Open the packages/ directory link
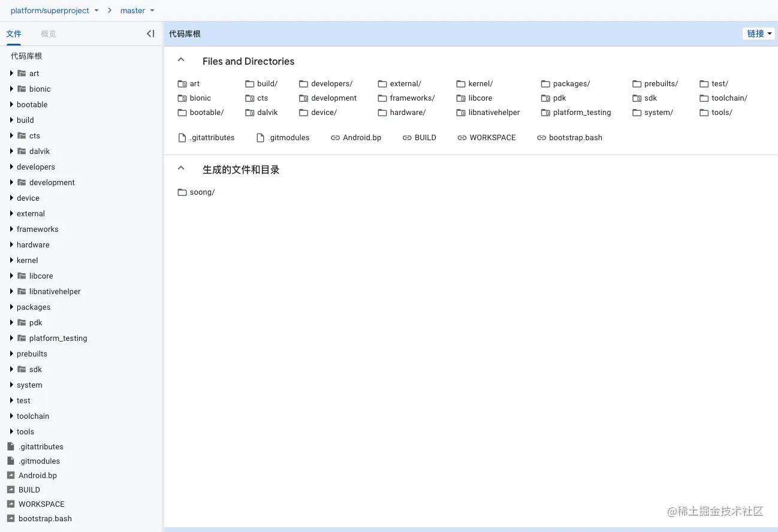The width and height of the screenshot is (778, 532). point(572,84)
